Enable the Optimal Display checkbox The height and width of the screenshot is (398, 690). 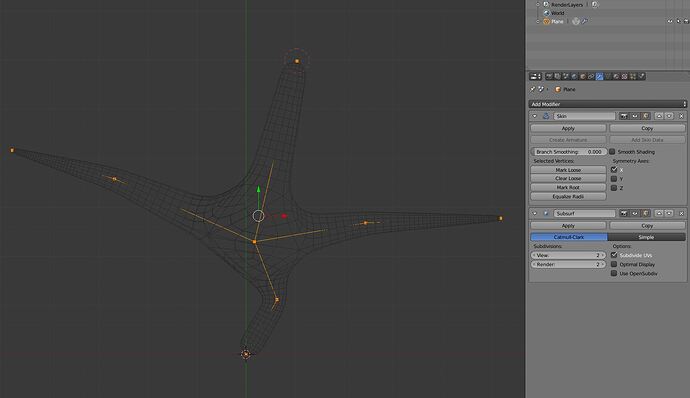[614, 265]
